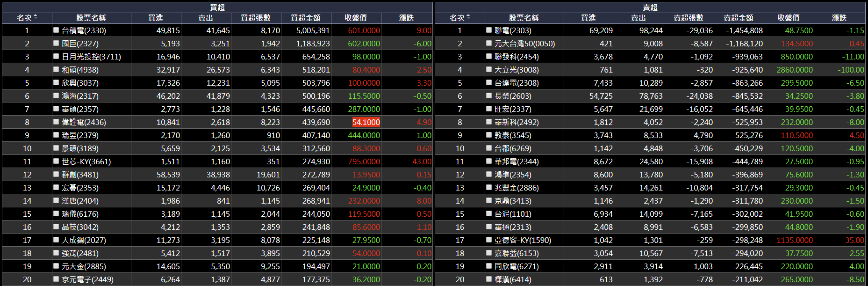Check the box beside 群創(3481)
This screenshot has height=286, width=868.
pyautogui.click(x=56, y=174)
